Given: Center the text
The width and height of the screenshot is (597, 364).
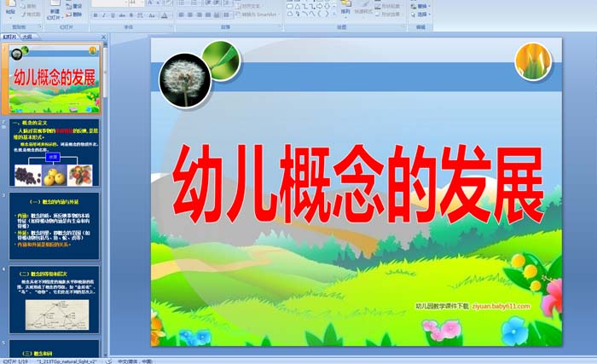Looking at the screenshot, I should tap(190, 14).
